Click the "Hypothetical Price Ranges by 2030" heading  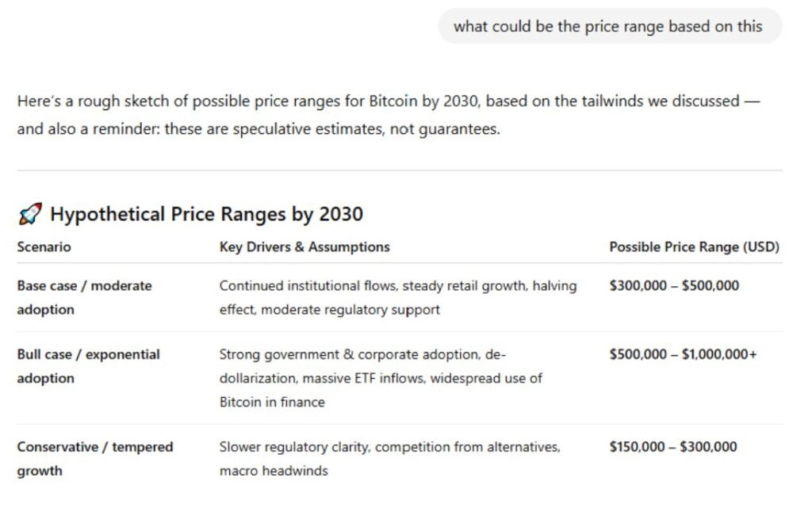[206, 214]
